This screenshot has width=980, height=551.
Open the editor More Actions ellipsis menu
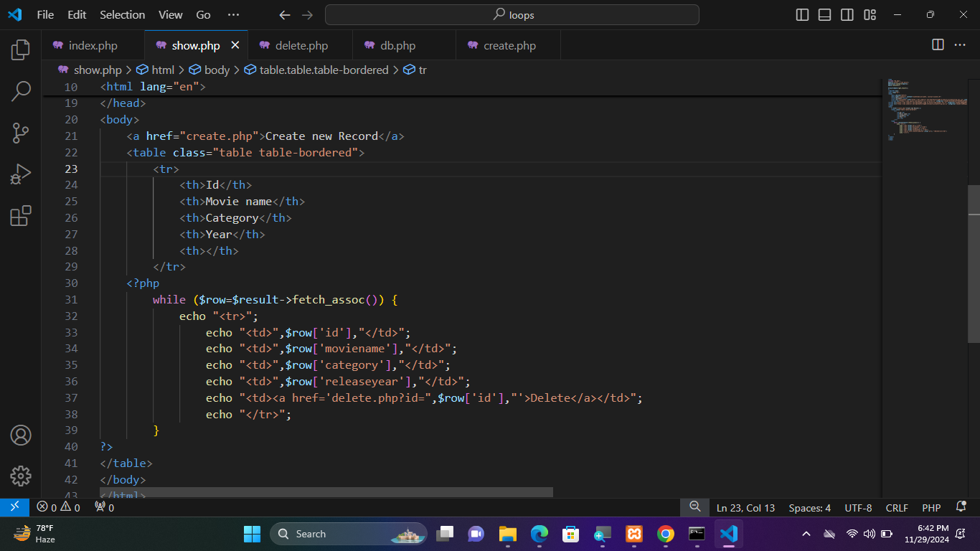coord(960,45)
